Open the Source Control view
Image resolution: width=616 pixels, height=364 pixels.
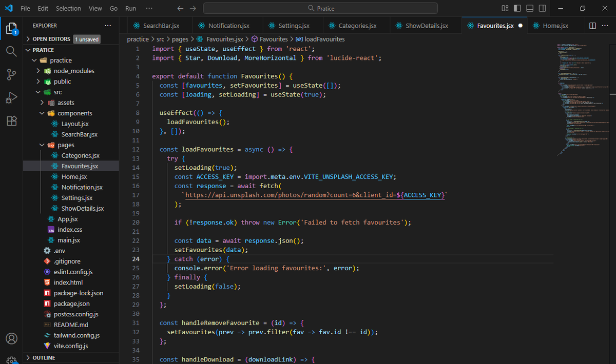coord(11,74)
